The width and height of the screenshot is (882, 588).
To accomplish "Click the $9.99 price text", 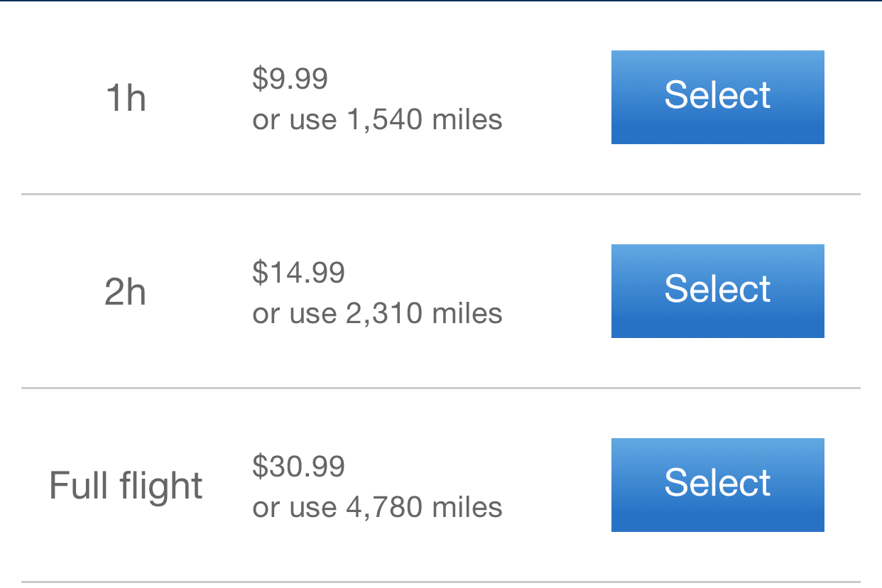I will pos(290,79).
